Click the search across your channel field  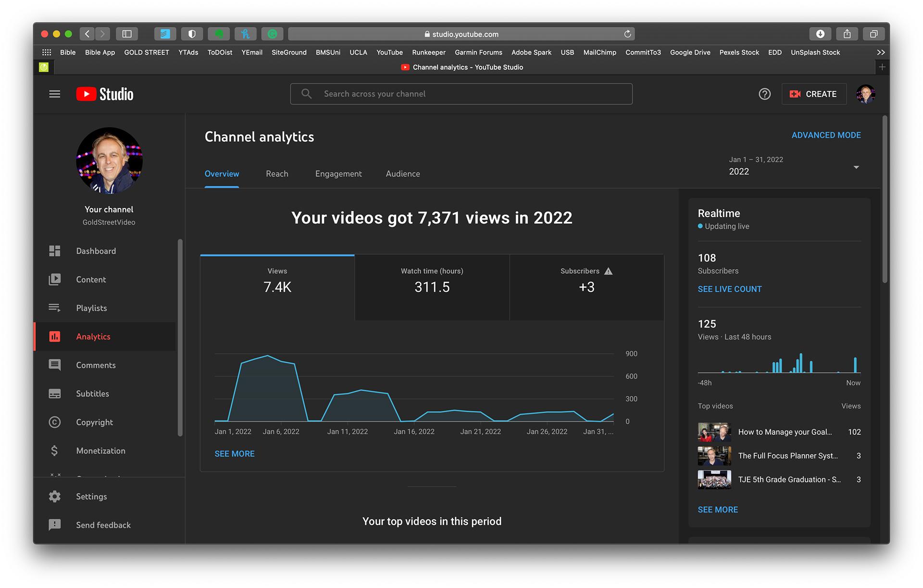pyautogui.click(x=461, y=94)
